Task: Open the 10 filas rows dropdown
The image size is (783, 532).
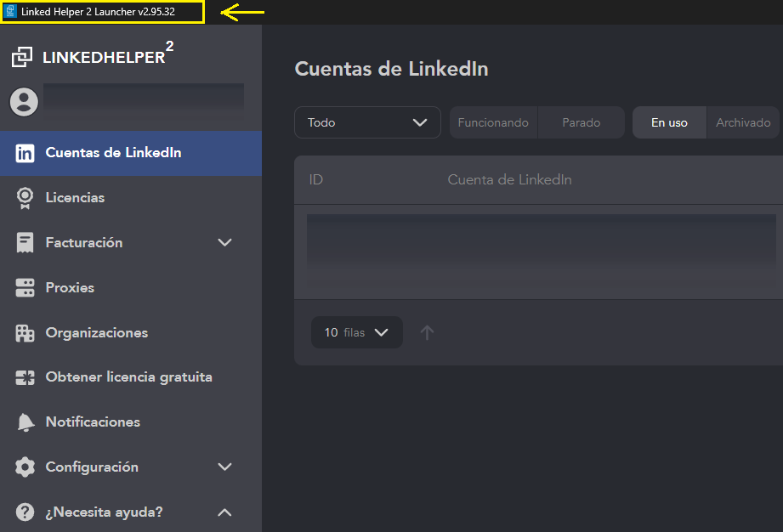Action: 356,332
